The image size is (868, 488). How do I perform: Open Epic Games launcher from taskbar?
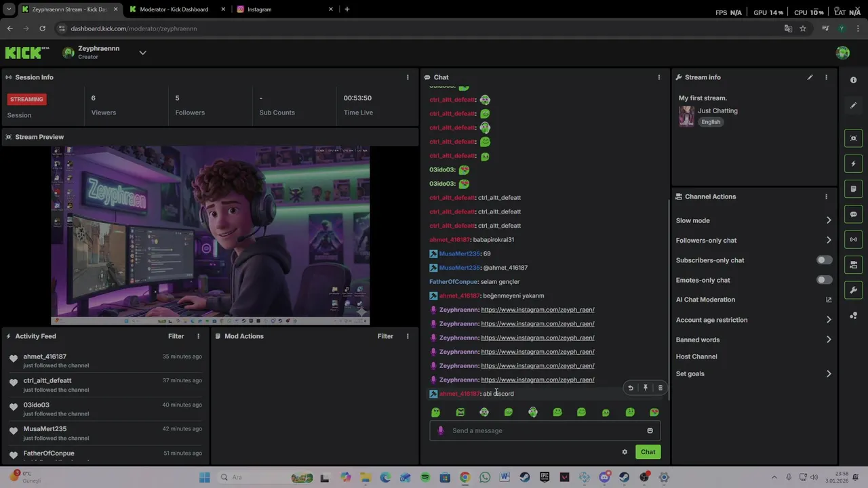click(545, 477)
